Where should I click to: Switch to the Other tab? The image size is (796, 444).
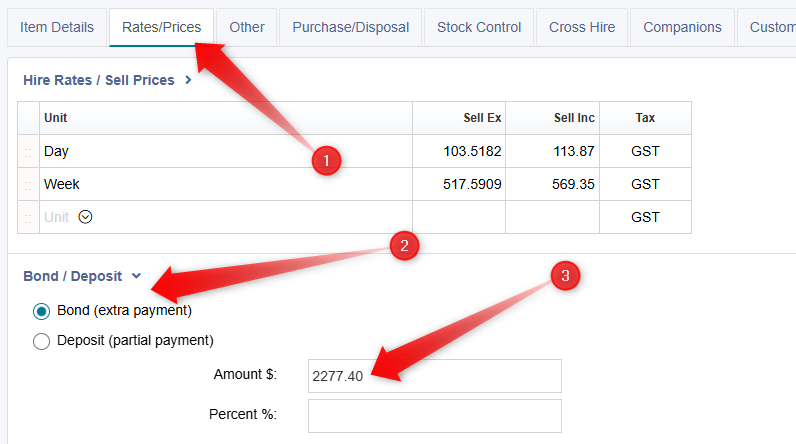click(247, 27)
